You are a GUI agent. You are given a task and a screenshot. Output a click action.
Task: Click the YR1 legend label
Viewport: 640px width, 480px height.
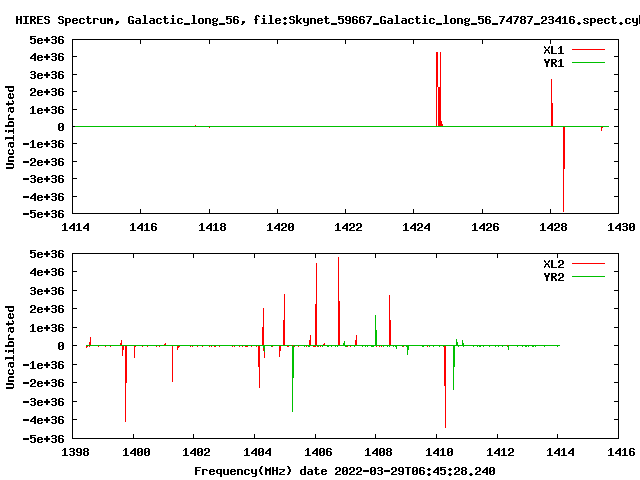(553, 63)
